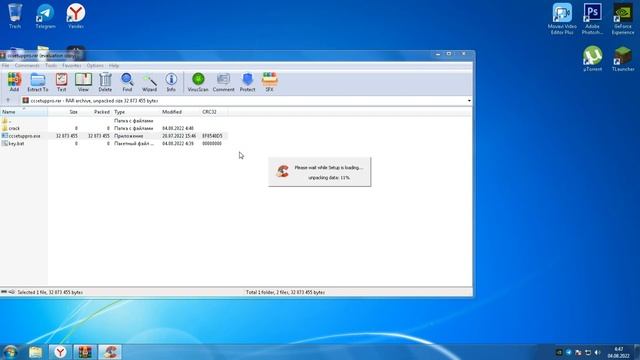This screenshot has height=360, width=640.
Task: Click the 'Please wait while Setup is loading' dialog
Action: tap(320, 172)
